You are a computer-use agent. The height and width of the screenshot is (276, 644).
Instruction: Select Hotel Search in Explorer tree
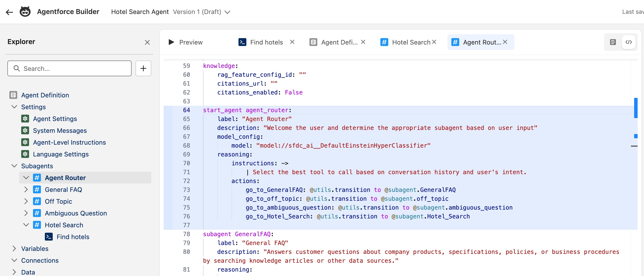click(64, 225)
